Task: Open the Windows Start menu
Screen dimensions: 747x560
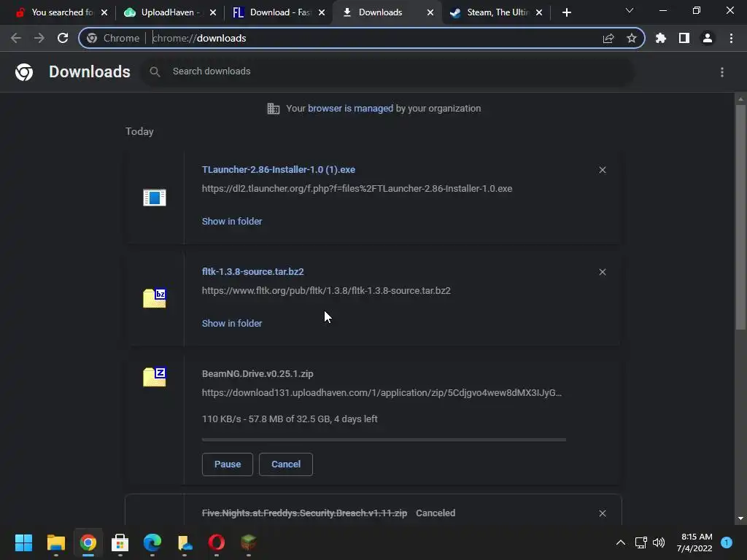Action: [23, 542]
